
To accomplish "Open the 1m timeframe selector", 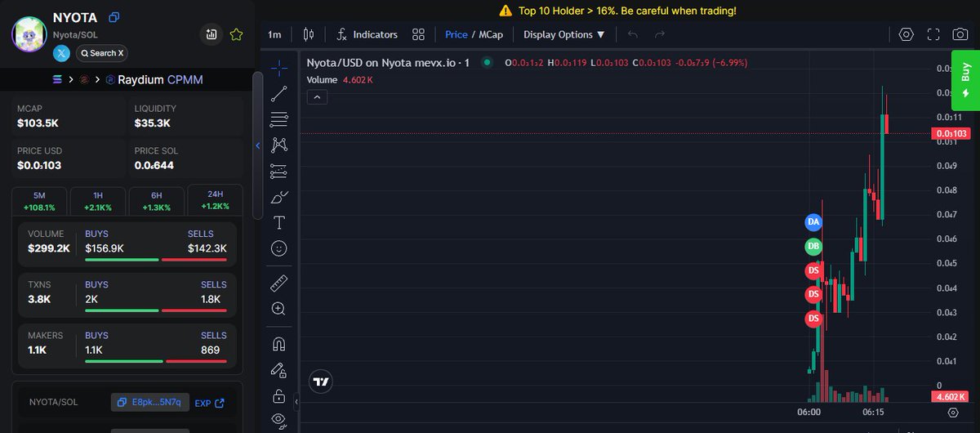I will click(x=274, y=34).
